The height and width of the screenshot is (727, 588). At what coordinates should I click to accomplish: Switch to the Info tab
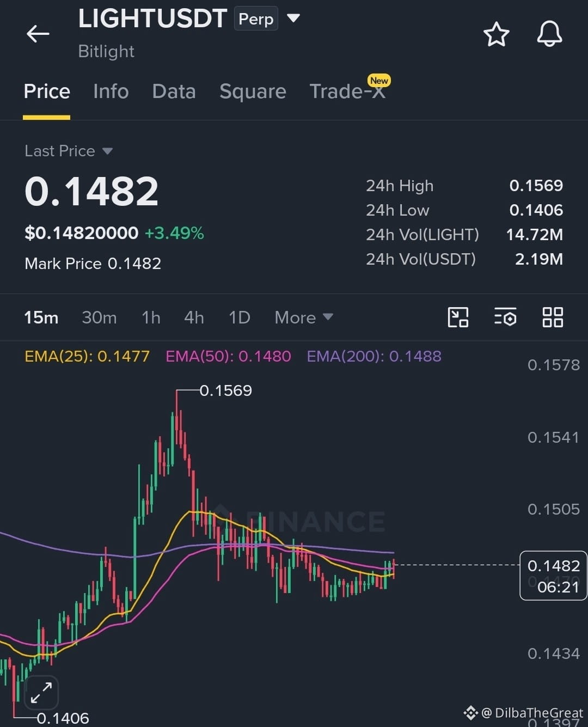coord(111,91)
